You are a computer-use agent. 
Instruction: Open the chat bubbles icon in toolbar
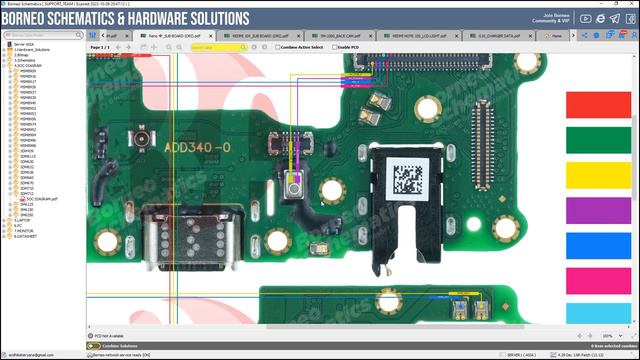point(610,35)
